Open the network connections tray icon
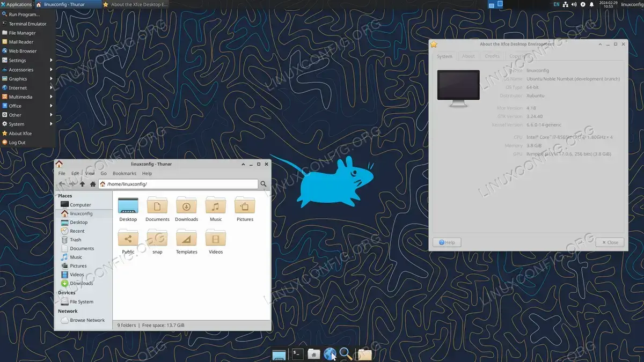This screenshot has width=644, height=362. 565,4
